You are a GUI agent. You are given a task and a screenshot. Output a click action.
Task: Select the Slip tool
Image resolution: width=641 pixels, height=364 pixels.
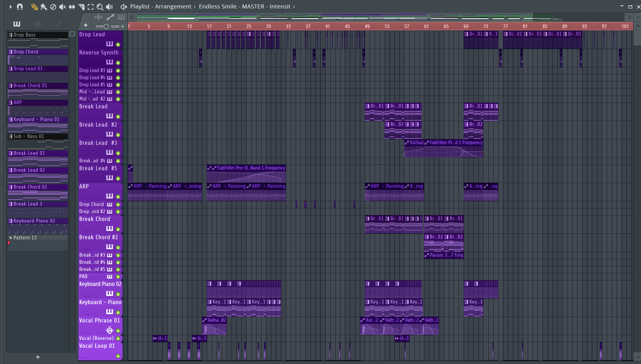point(72,7)
